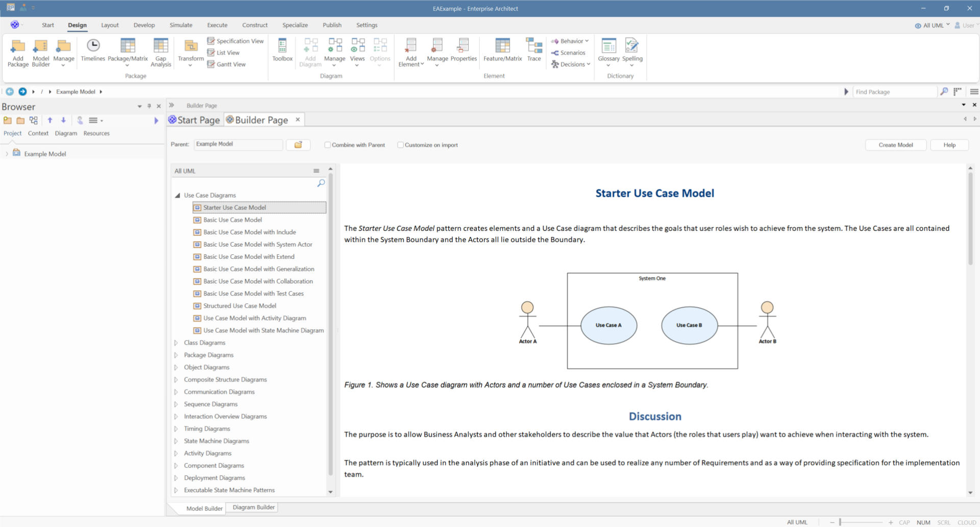The width and height of the screenshot is (980, 527).
Task: Close the Builder Page tab
Action: pyautogui.click(x=298, y=119)
